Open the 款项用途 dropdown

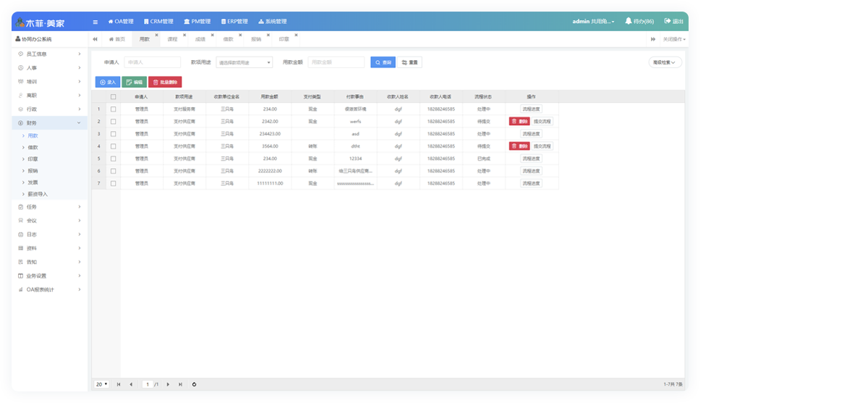tap(244, 63)
